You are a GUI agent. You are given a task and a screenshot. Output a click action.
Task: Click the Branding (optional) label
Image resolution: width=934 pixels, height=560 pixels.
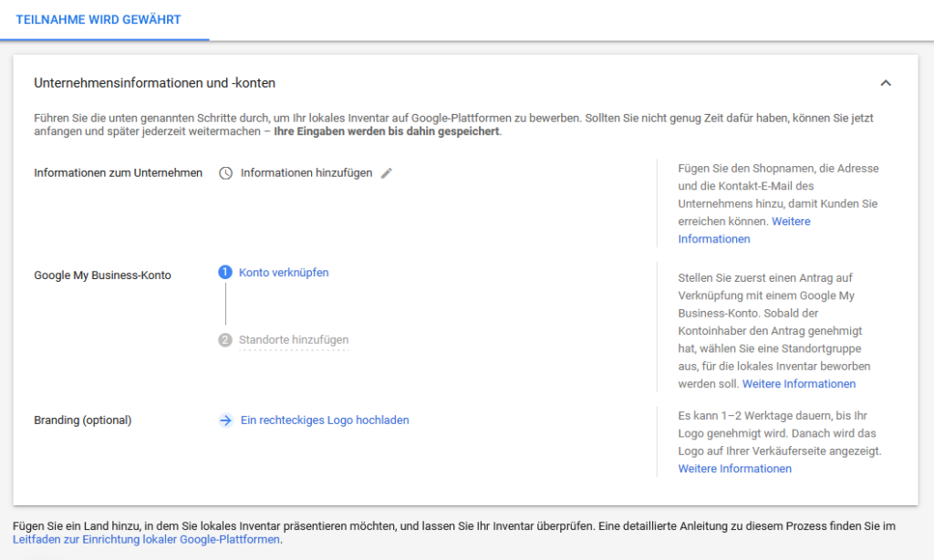pos(83,420)
